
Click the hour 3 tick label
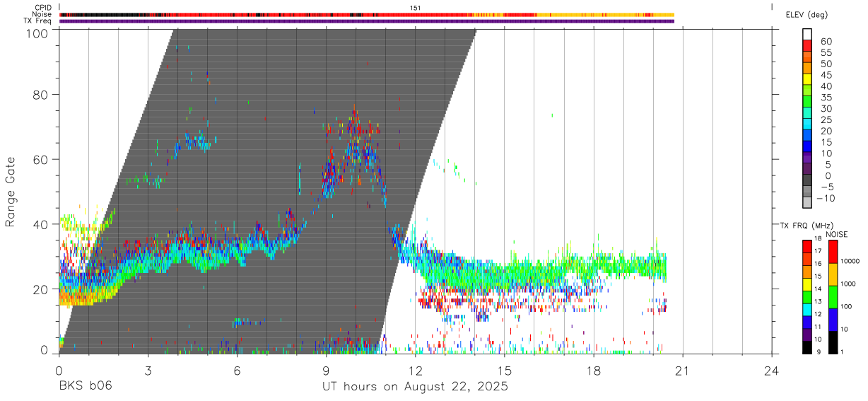(148, 369)
